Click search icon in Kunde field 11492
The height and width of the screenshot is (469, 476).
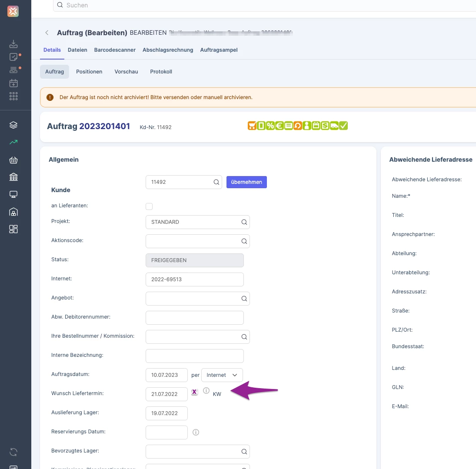click(x=216, y=182)
